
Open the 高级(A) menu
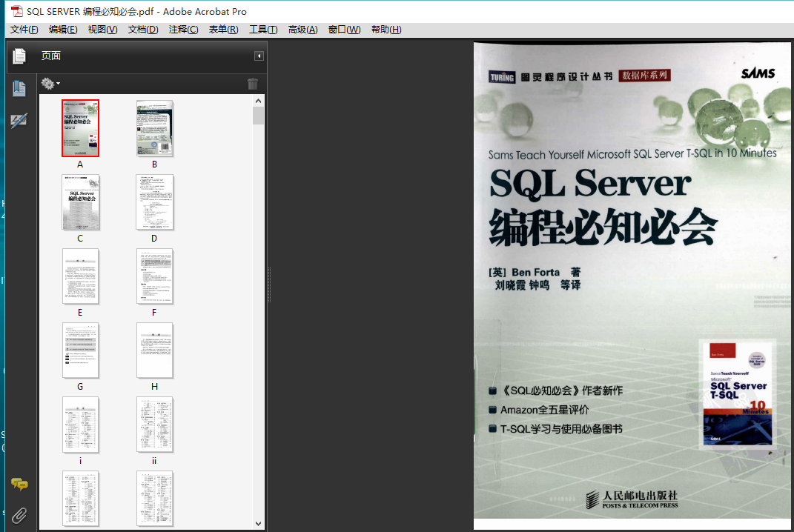[x=302, y=30]
